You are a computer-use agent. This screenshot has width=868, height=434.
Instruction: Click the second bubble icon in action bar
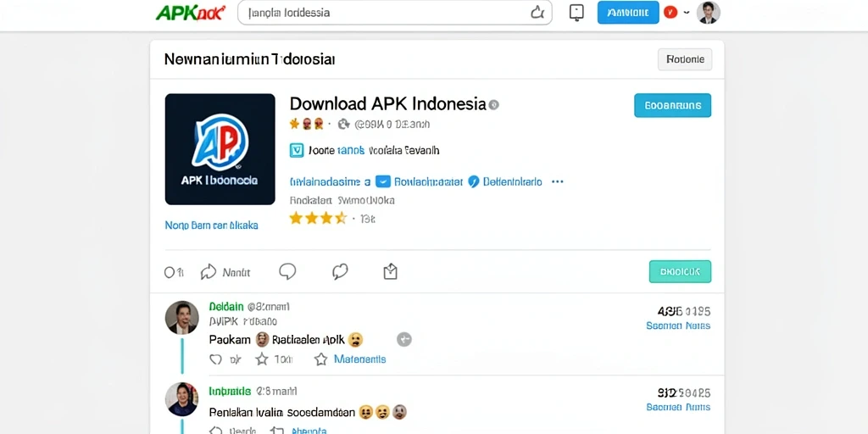pyautogui.click(x=339, y=271)
